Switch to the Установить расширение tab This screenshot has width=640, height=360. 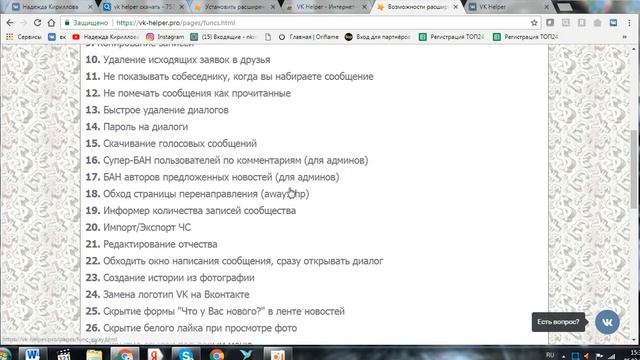coord(235,7)
